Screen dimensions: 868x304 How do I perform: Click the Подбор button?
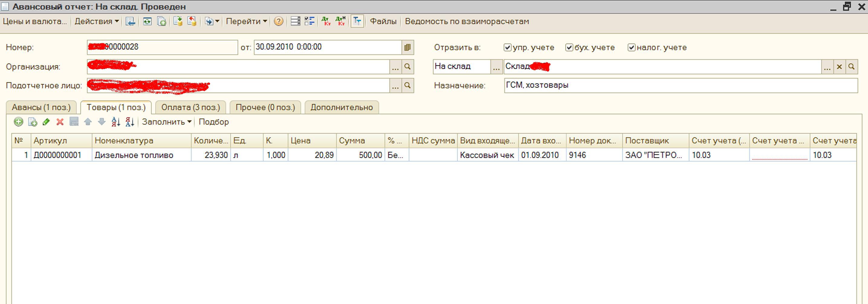214,122
